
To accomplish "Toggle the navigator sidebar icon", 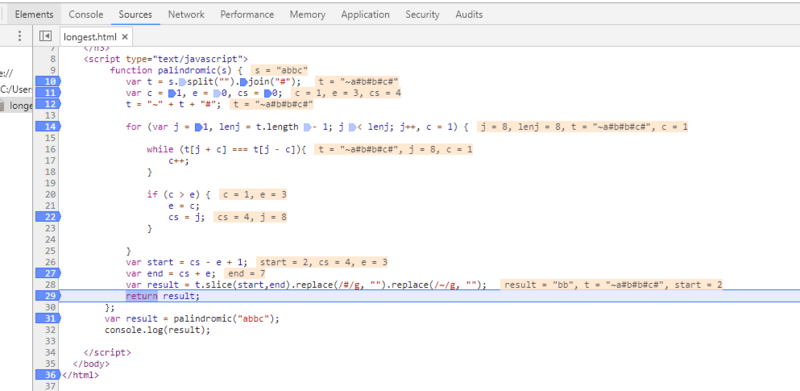I will pos(45,36).
